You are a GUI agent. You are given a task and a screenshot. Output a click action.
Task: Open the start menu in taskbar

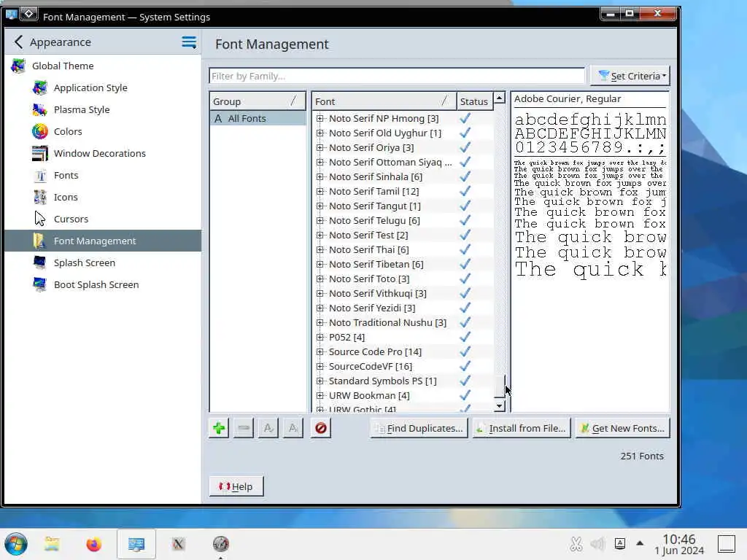click(16, 544)
